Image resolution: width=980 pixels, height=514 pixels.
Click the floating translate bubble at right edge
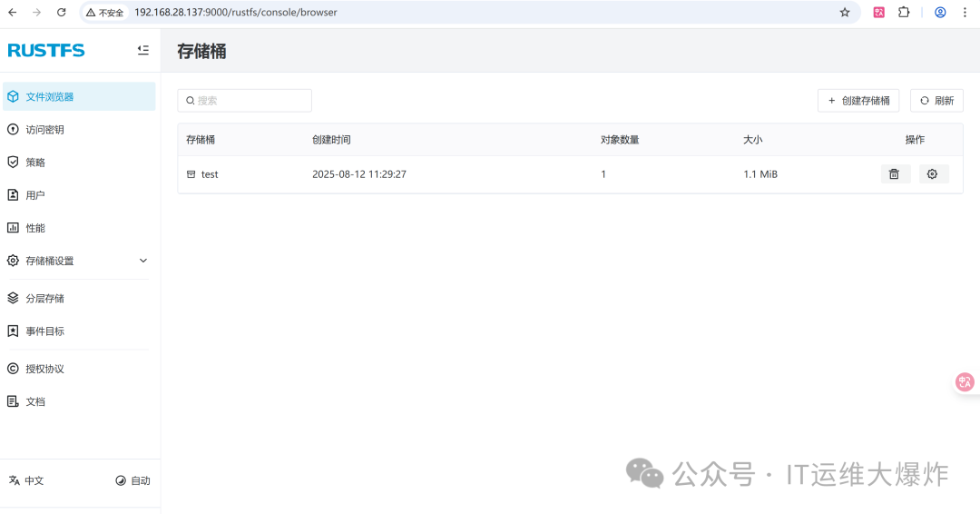click(965, 381)
